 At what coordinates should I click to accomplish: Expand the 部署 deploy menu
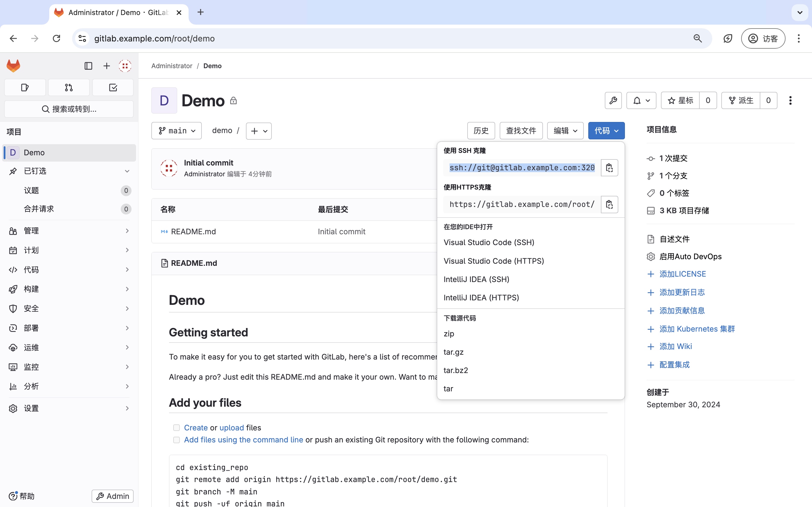[x=69, y=328]
